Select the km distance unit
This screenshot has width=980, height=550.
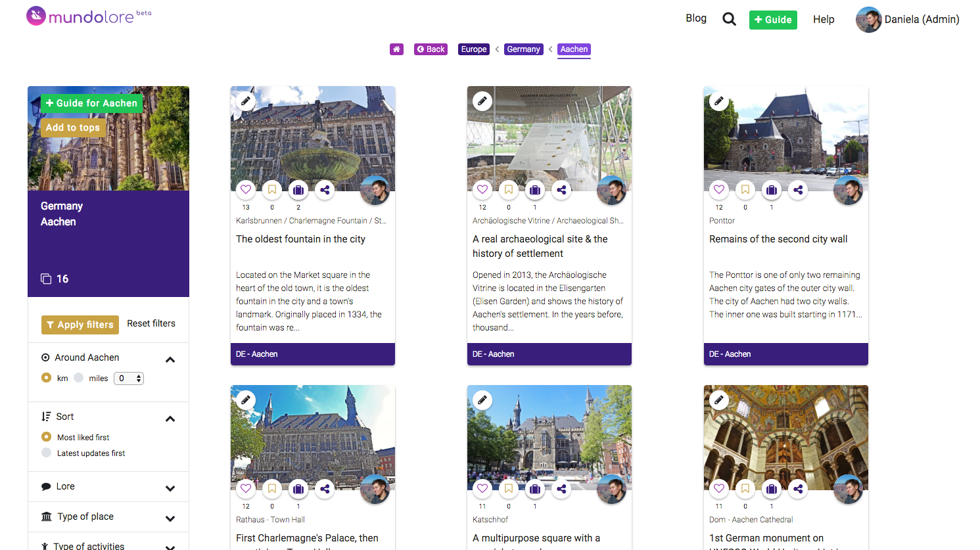46,378
